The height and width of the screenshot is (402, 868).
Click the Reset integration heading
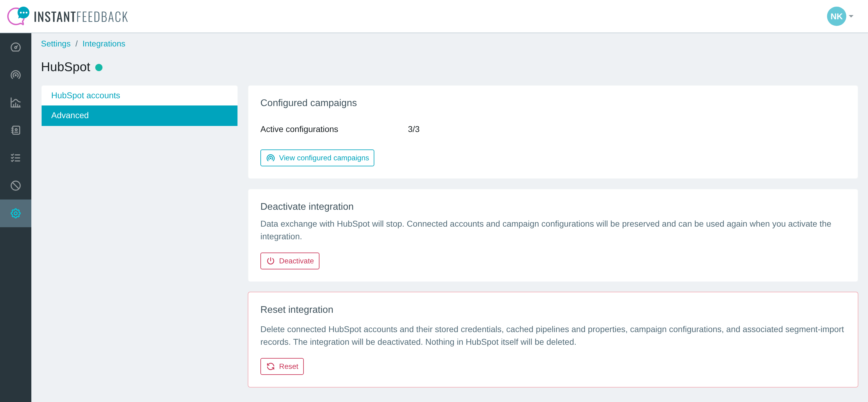pos(297,310)
